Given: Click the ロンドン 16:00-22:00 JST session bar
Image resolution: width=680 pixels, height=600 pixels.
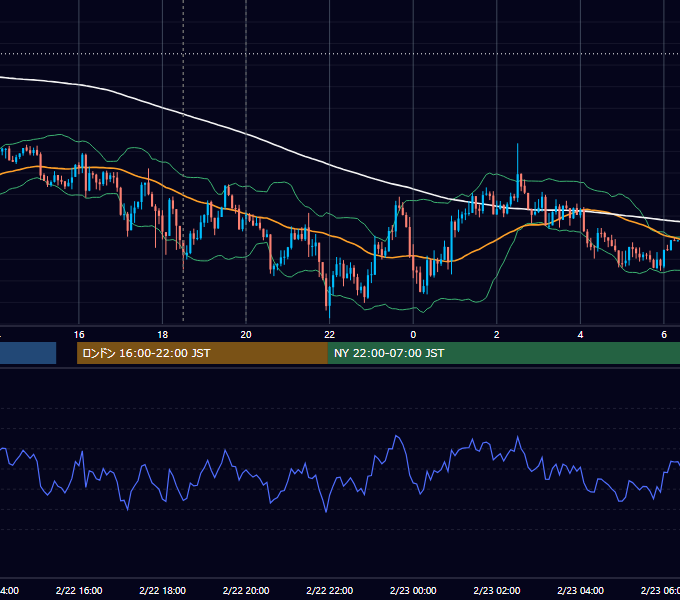Looking at the screenshot, I should pyautogui.click(x=202, y=353).
